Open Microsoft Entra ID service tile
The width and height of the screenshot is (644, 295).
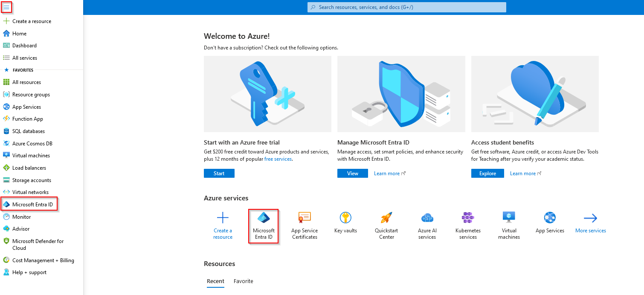point(264,226)
